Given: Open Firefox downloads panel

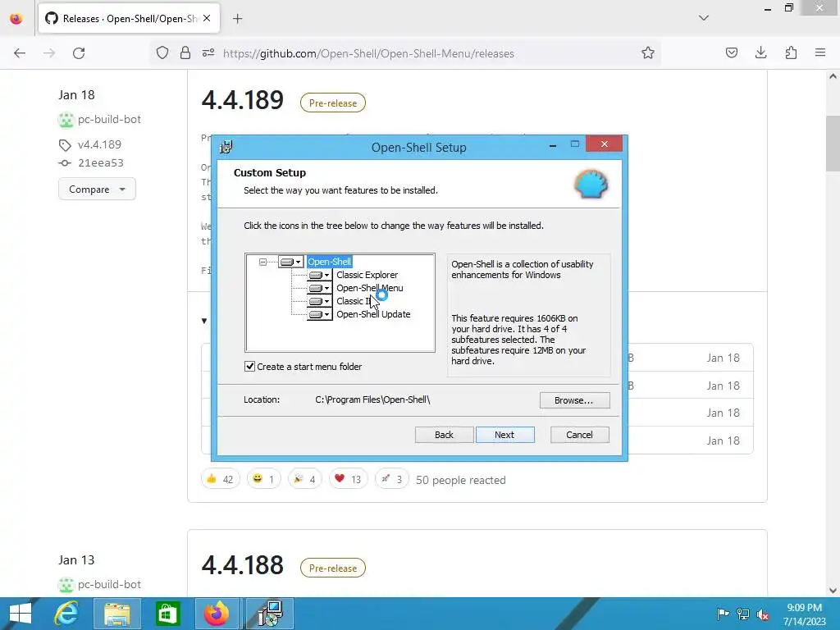Looking at the screenshot, I should click(x=760, y=52).
